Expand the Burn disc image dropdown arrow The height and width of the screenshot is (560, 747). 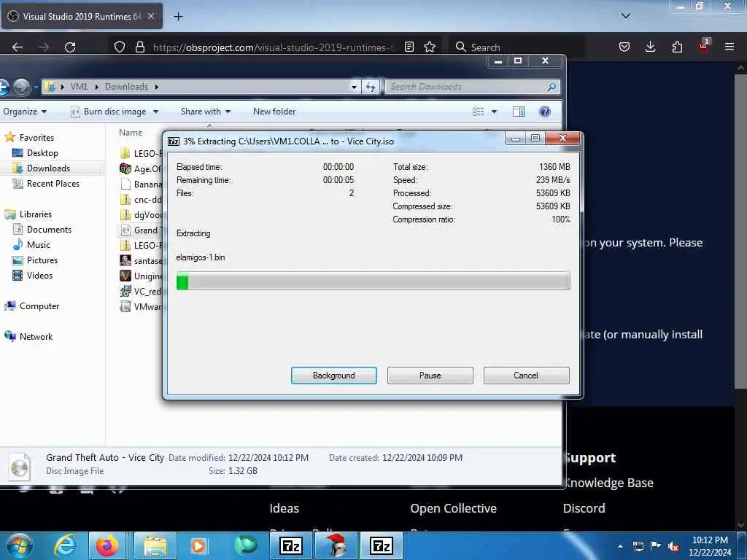(x=155, y=112)
